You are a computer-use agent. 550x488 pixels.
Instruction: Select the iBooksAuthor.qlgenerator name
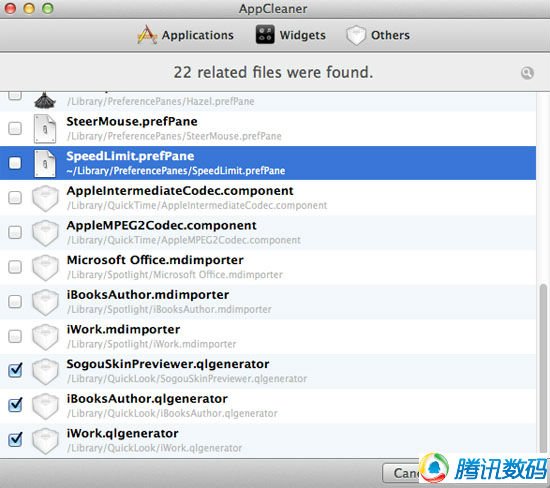pyautogui.click(x=147, y=399)
